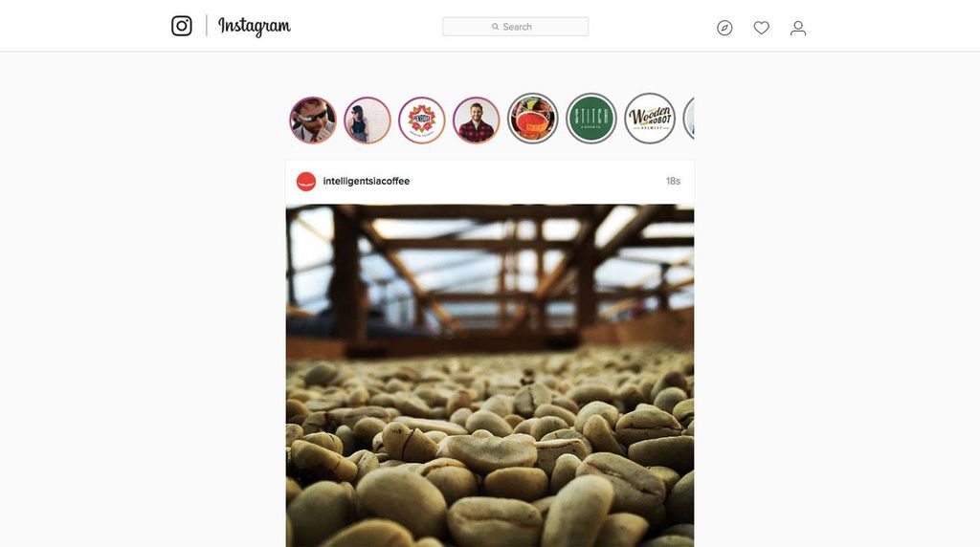The width and height of the screenshot is (980, 547).
Task: Click the intelligentsiacoffee red avatar
Action: tap(305, 182)
